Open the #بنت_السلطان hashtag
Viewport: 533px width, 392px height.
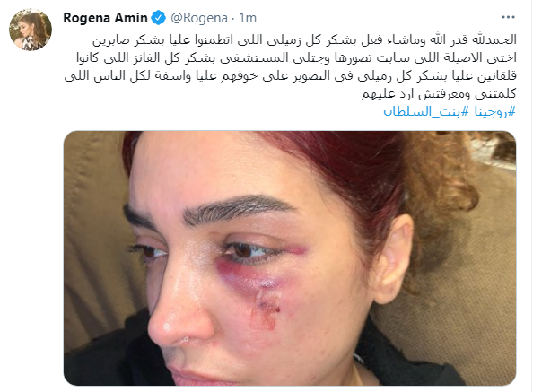point(426,111)
